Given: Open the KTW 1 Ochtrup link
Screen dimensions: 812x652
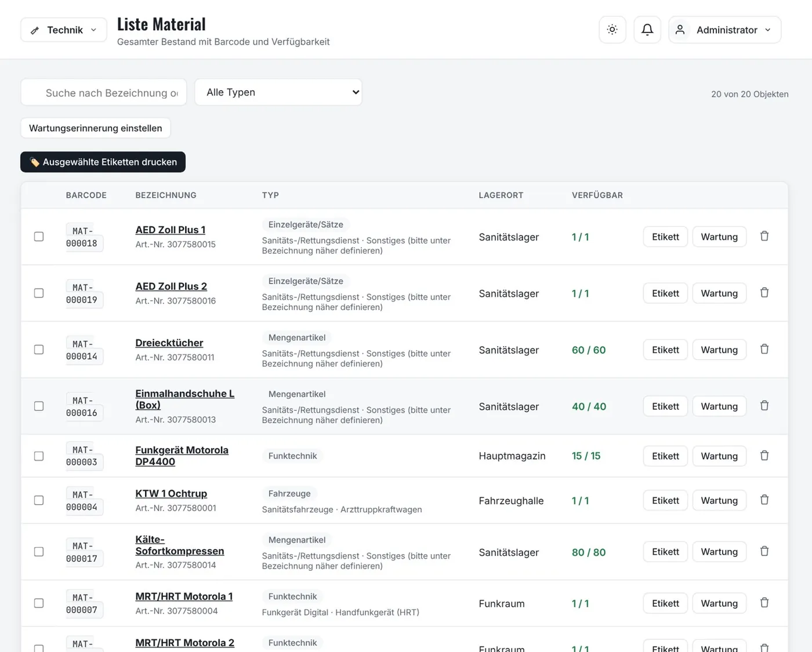Looking at the screenshot, I should point(171,494).
